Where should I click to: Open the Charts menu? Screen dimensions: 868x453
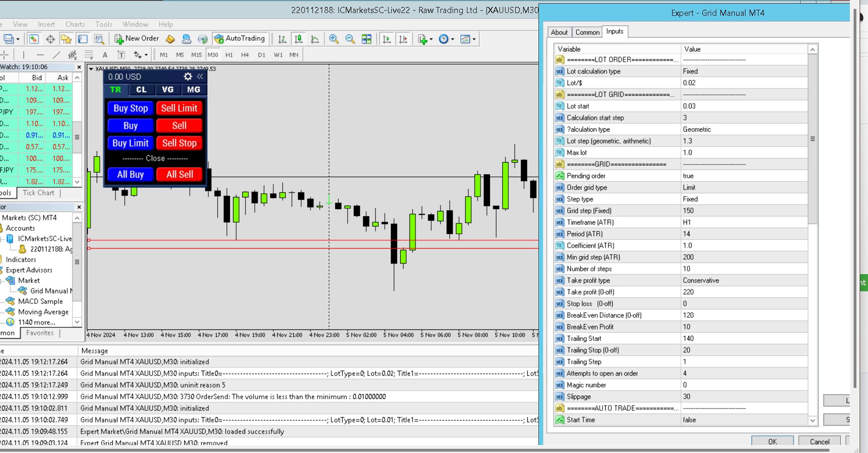(x=74, y=24)
